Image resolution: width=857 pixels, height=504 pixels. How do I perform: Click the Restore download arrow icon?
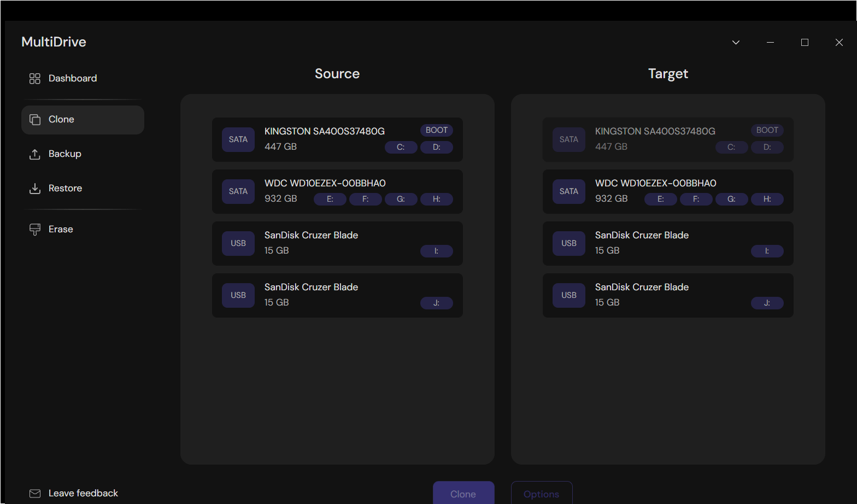35,189
